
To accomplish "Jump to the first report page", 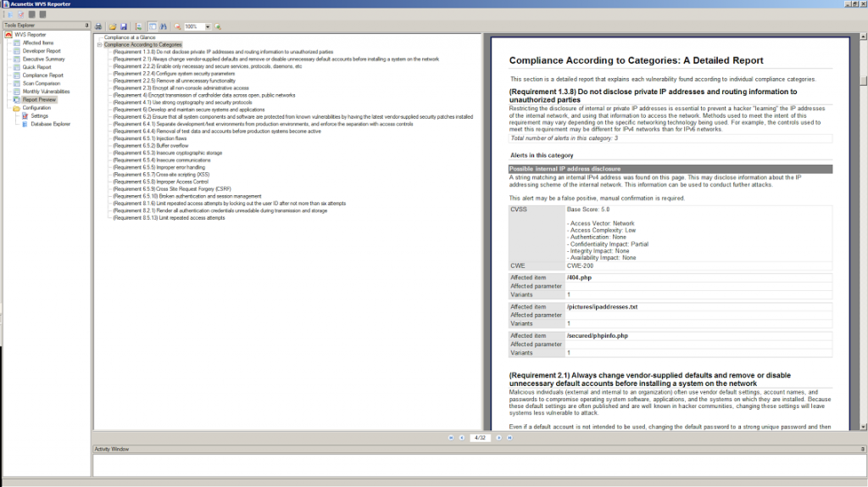I will point(451,438).
